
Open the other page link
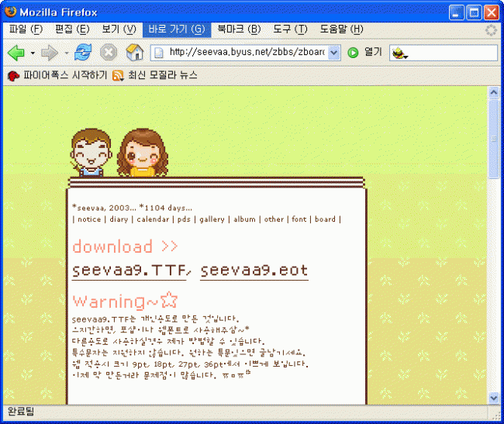click(274, 219)
